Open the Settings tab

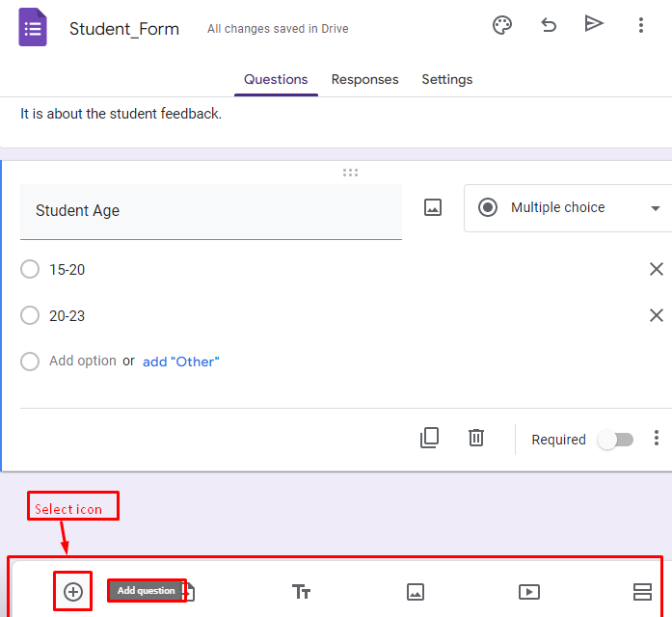[x=447, y=80]
